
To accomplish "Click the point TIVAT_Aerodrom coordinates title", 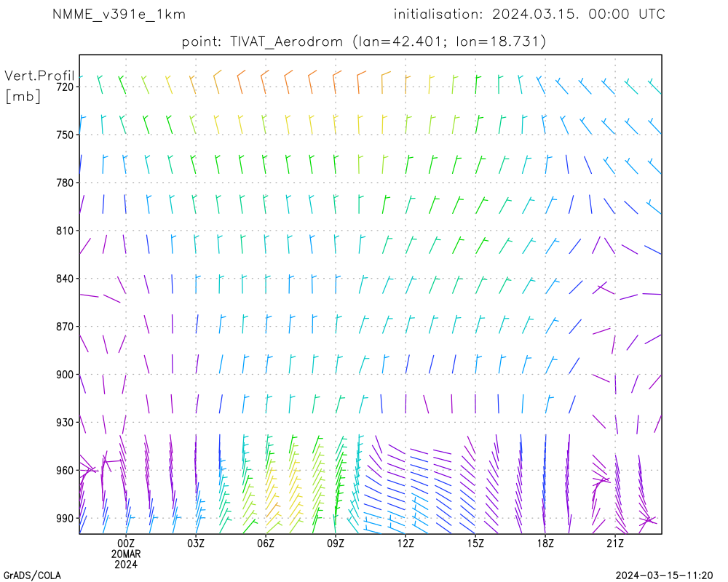I will (363, 41).
